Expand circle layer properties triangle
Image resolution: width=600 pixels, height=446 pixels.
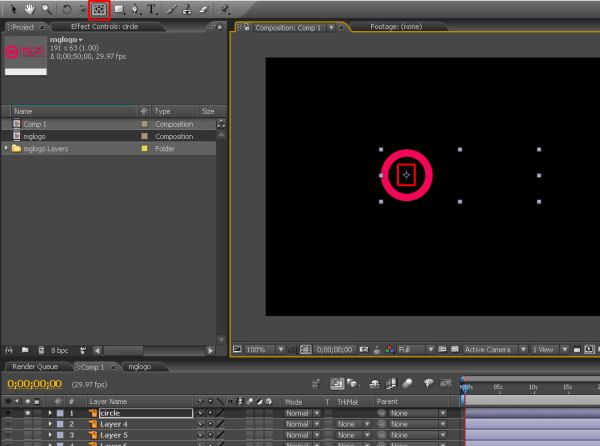(50, 413)
